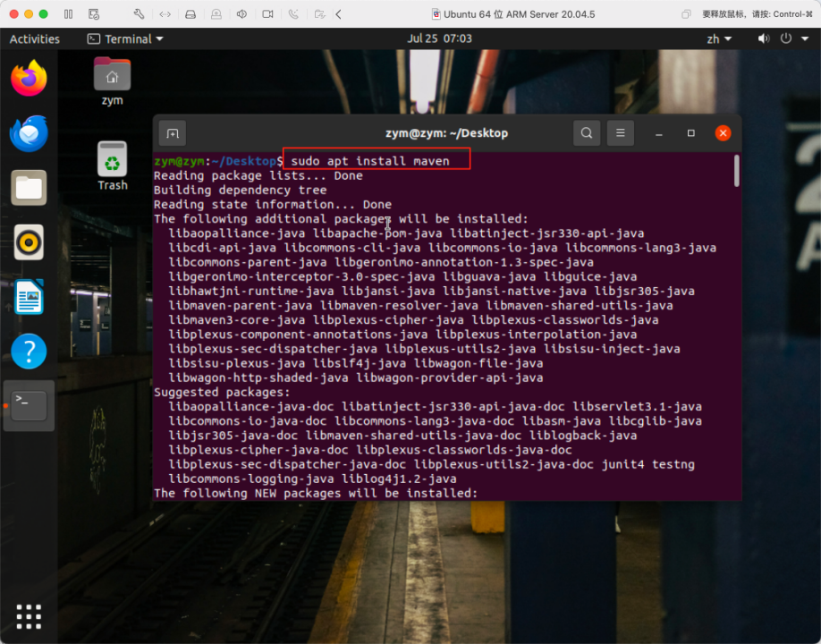
Task: Open the Files app from the dock
Action: coord(28,188)
